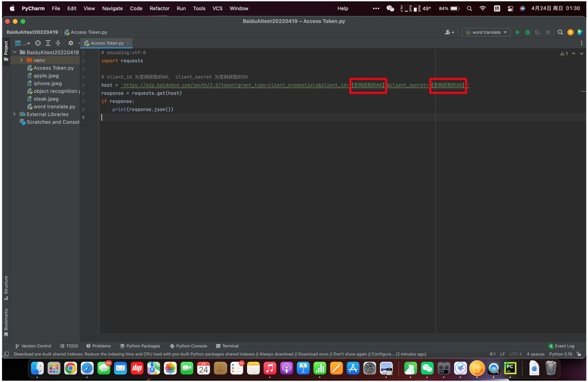This screenshot has height=382, width=588.
Task: Select the Access Token.py editor tab
Action: (106, 43)
